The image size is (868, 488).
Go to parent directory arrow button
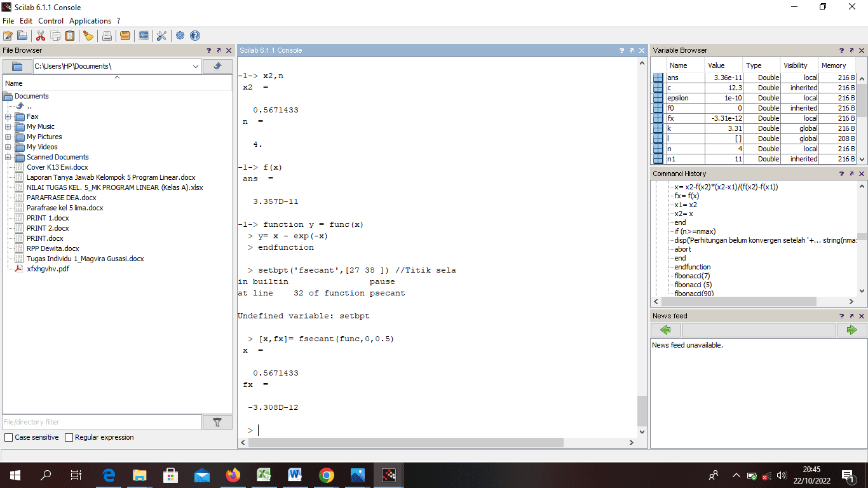tap(217, 66)
